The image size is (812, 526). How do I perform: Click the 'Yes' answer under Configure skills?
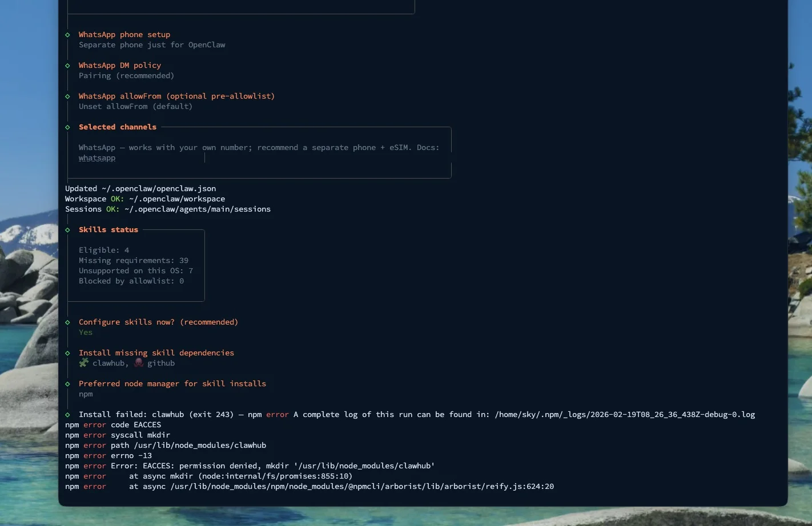86,333
